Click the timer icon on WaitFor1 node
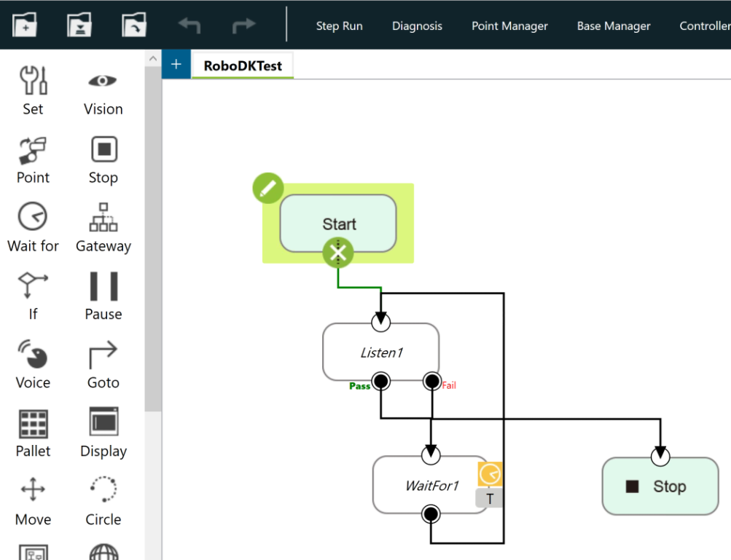Image resolution: width=731 pixels, height=560 pixels. (490, 475)
